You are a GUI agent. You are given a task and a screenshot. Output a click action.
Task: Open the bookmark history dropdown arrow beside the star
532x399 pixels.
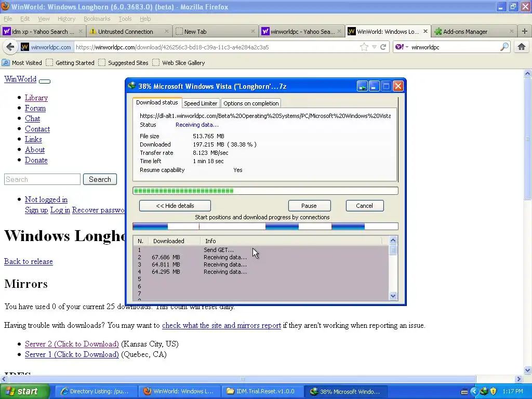click(x=374, y=47)
